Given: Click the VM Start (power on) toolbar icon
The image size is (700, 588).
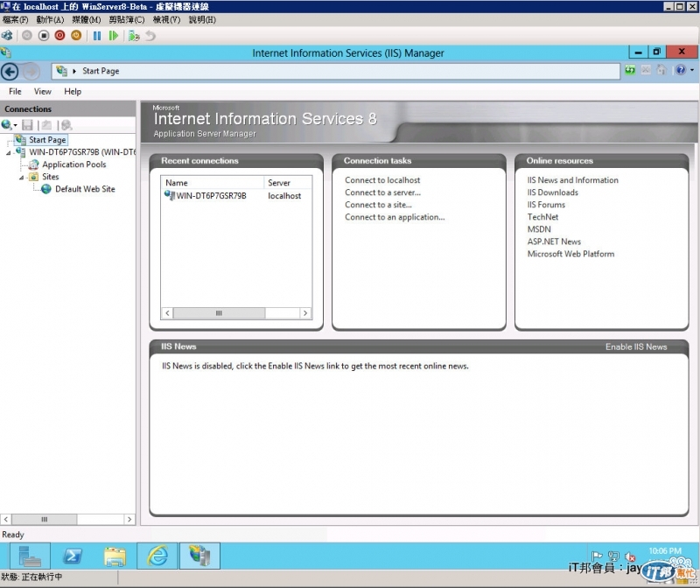Looking at the screenshot, I should [27, 35].
